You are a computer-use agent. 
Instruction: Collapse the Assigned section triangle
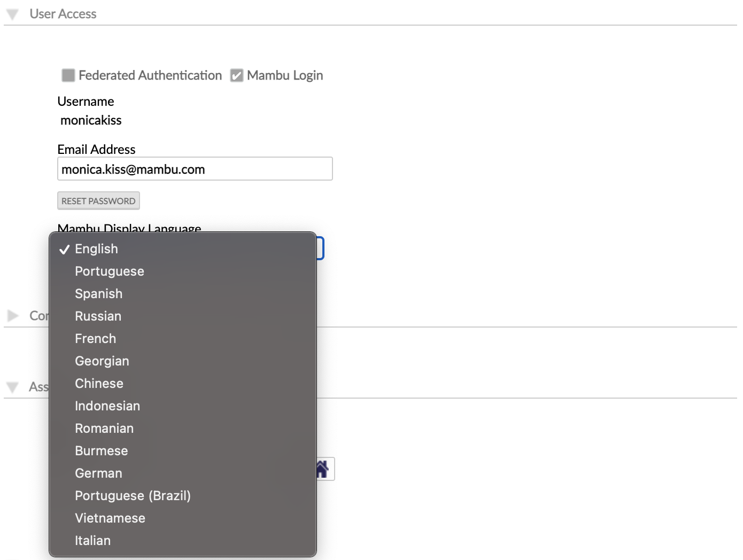[12, 386]
